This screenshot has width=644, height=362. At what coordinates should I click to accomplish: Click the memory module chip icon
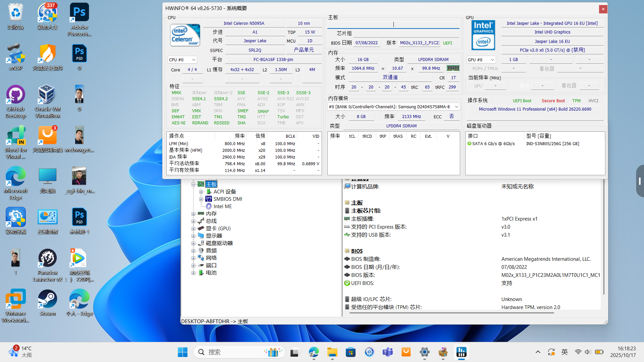click(x=453, y=68)
